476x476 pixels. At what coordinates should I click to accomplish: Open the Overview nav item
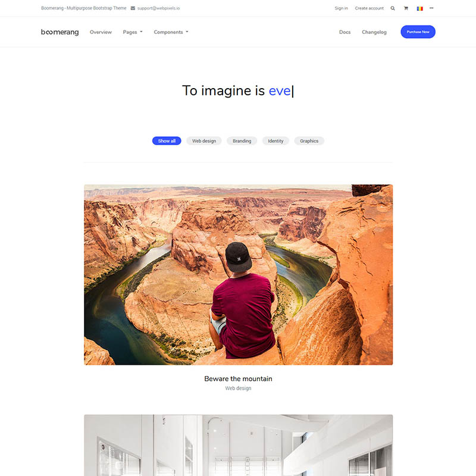point(101,32)
